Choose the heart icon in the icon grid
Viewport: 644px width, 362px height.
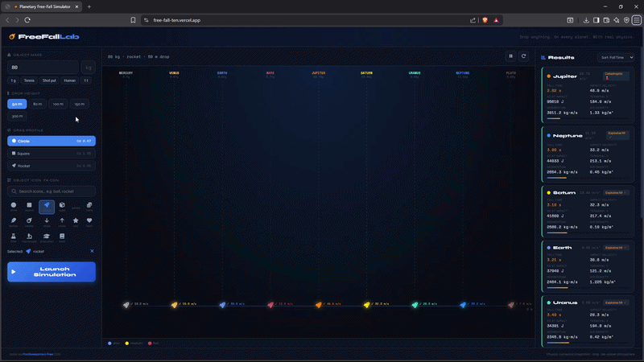click(89, 220)
